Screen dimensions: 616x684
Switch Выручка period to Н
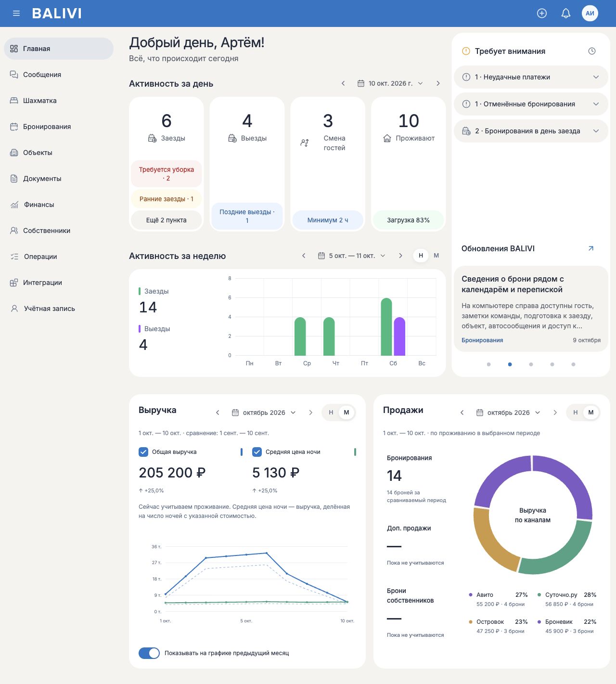coord(331,413)
